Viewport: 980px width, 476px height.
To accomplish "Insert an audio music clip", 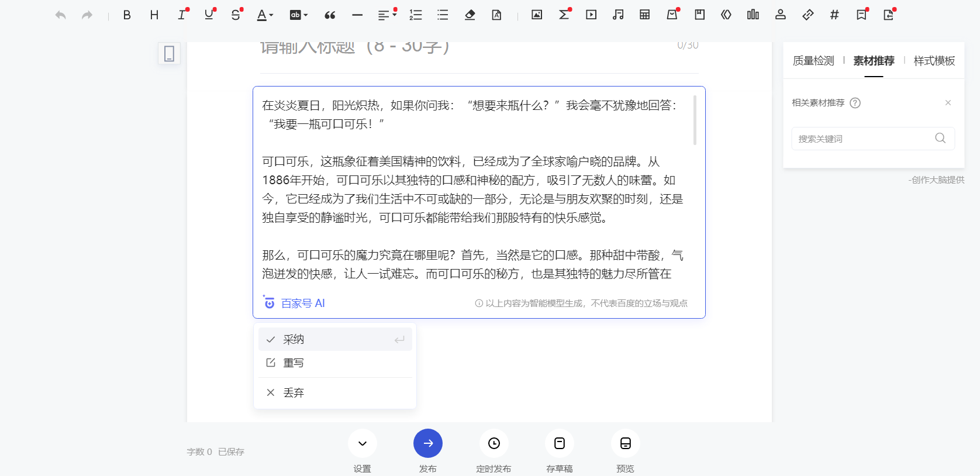I will [618, 15].
